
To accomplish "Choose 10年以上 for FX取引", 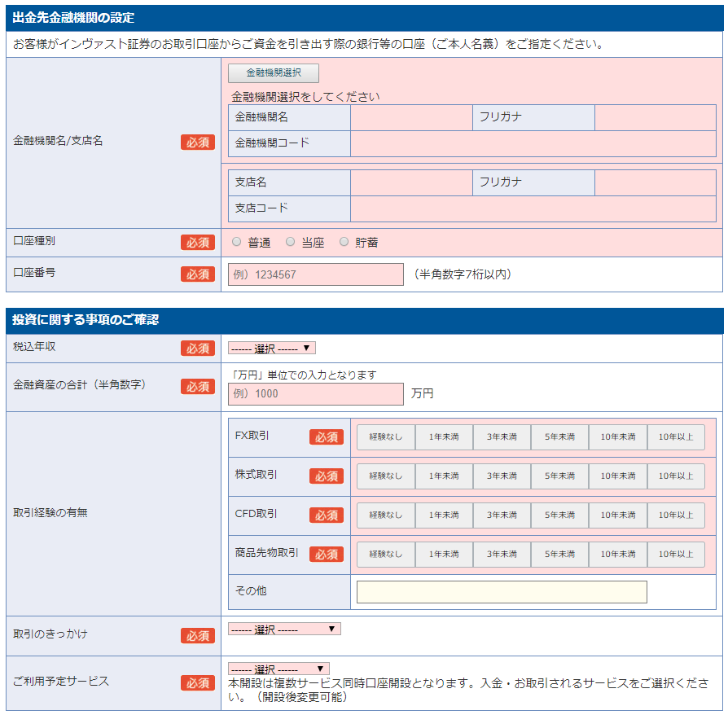I will pyautogui.click(x=676, y=436).
